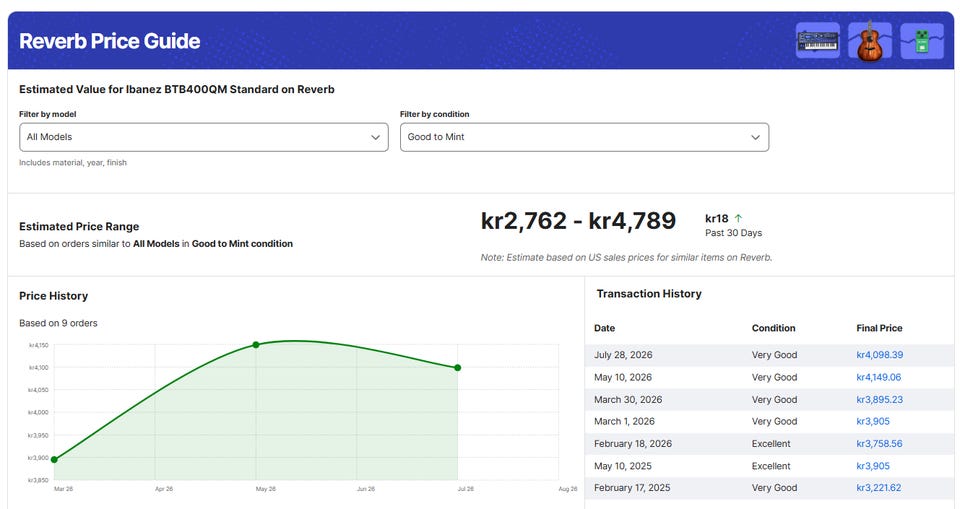Click the Final Price column header
Viewport: 960px width, 509px height.
(879, 328)
